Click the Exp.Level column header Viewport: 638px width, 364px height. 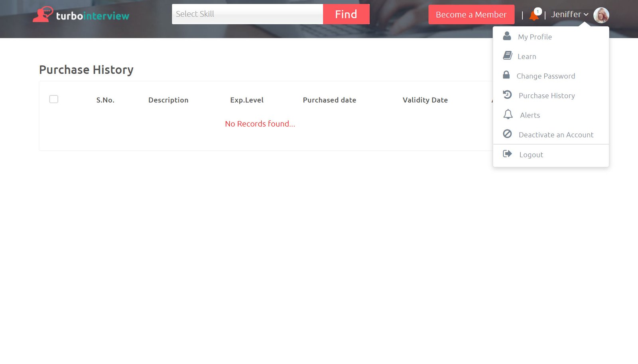pyautogui.click(x=247, y=100)
